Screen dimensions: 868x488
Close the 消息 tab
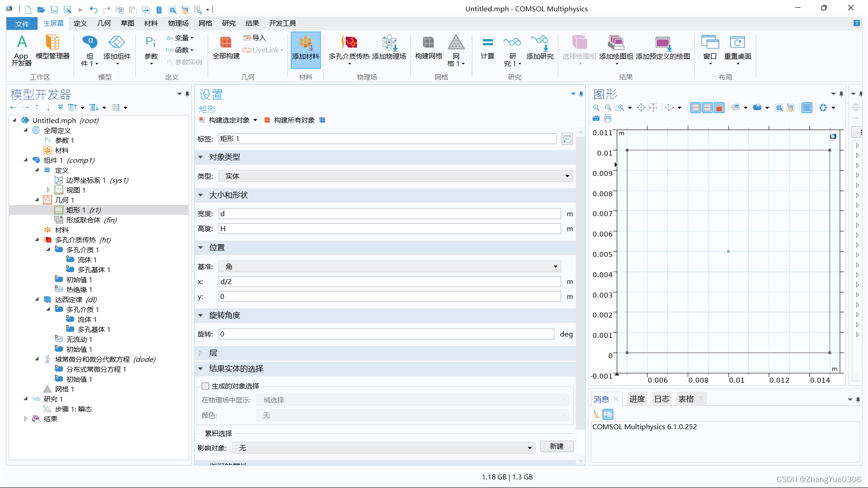[616, 398]
